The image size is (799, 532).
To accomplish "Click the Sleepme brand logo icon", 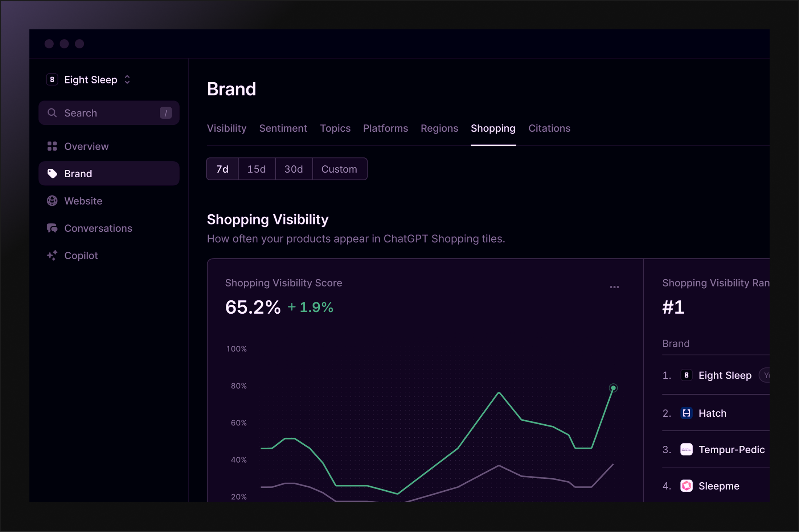I will pyautogui.click(x=686, y=486).
